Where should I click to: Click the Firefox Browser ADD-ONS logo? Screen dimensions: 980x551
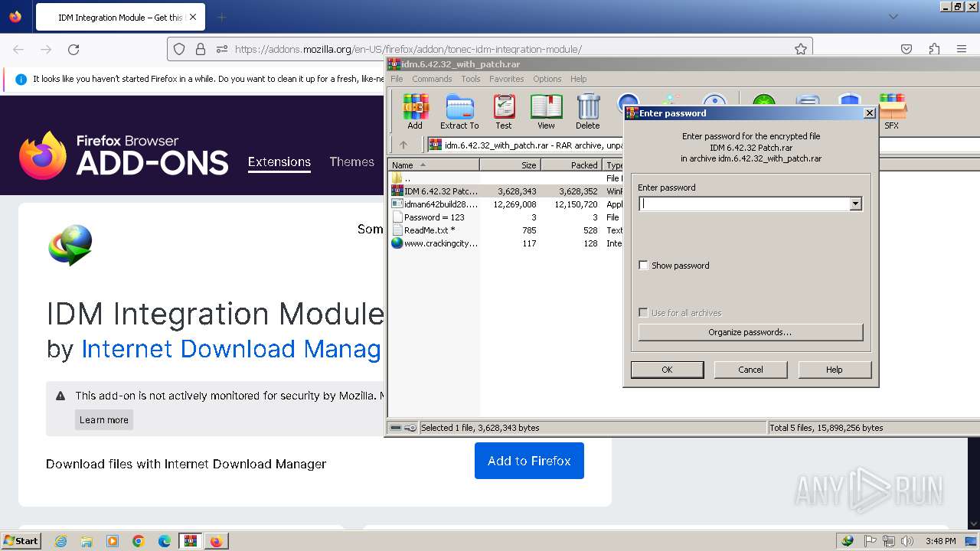124,155
